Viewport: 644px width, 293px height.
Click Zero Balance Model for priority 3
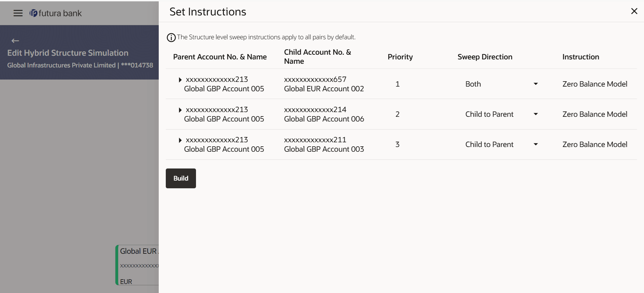coord(594,144)
